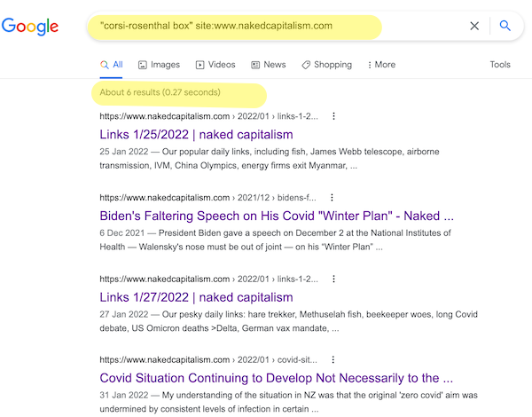Open the Links 1/27/2022 naked capitalism result
The height and width of the screenshot is (417, 532).
coord(196,297)
